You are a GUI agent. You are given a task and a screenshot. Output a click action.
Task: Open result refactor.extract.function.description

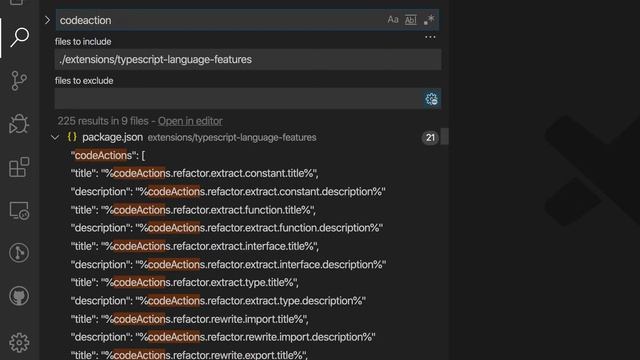pos(227,228)
